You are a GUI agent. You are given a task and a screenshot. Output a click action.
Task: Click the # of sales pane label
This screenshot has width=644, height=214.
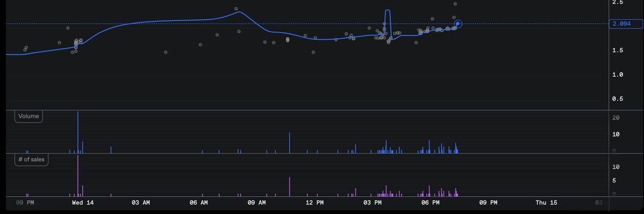pos(32,160)
